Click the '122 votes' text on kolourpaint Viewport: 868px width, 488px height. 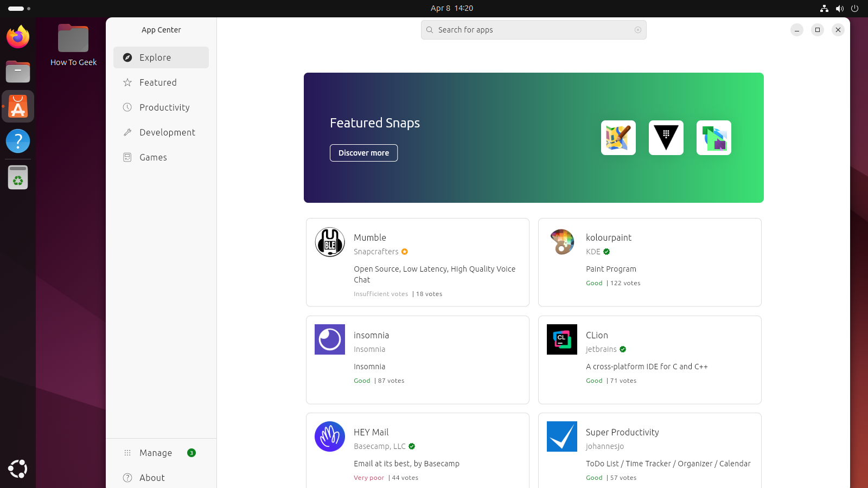pyautogui.click(x=626, y=283)
